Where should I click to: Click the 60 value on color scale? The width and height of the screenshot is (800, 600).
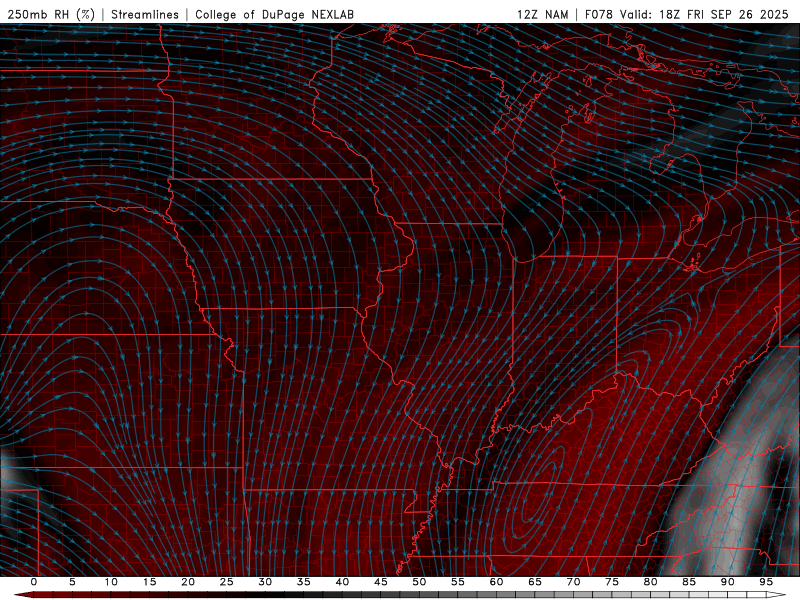496,582
